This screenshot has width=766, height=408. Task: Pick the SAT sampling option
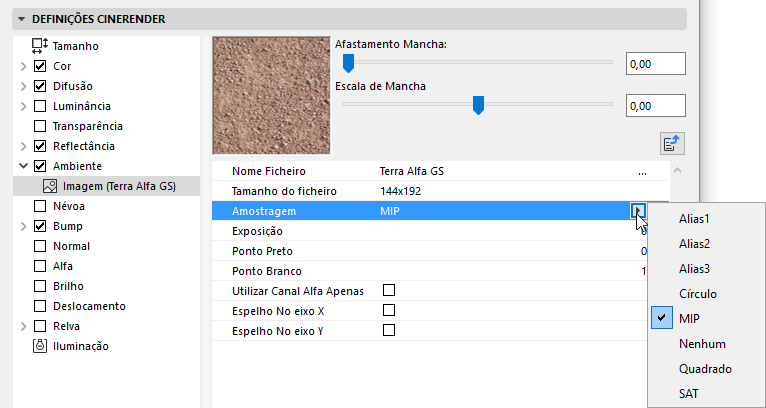[689, 394]
